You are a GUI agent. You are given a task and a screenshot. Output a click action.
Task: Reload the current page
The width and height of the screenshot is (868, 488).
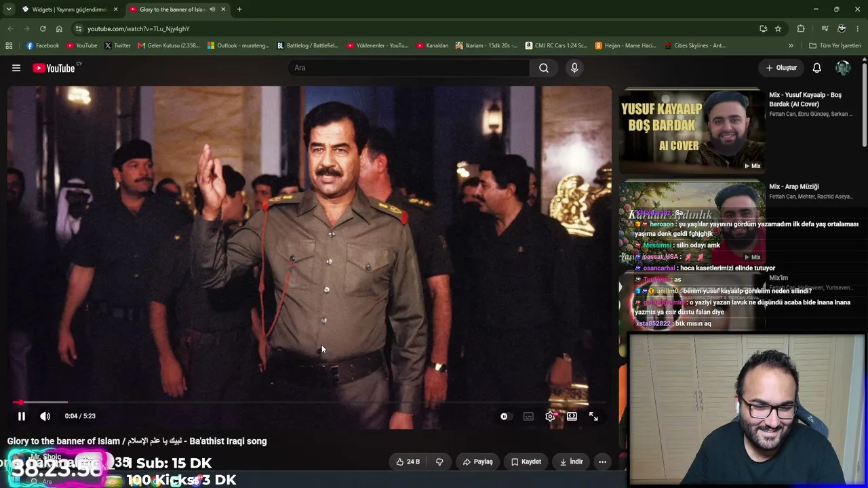(x=43, y=28)
